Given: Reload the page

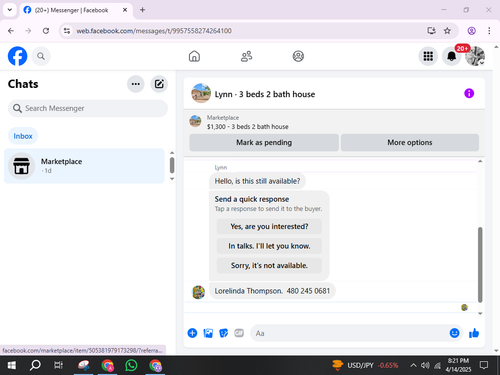Looking at the screenshot, I should click(46, 31).
